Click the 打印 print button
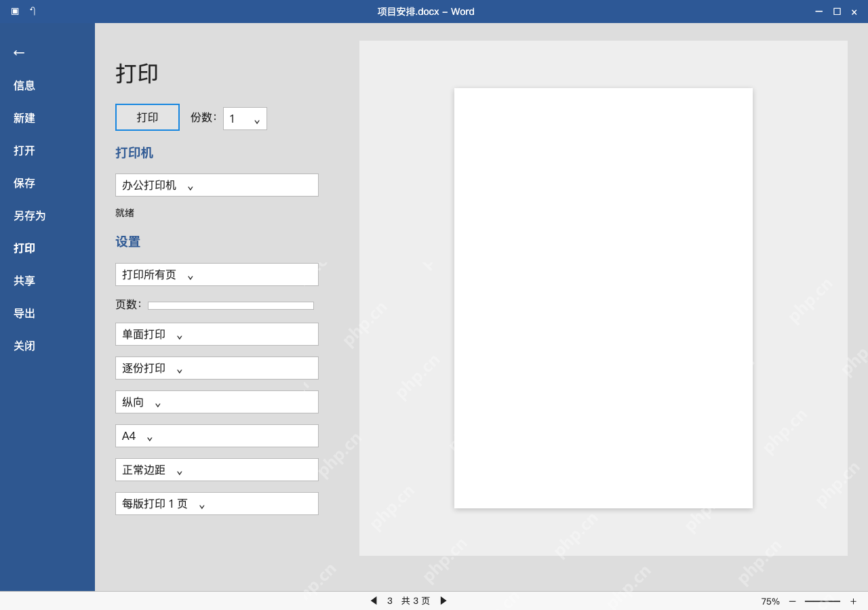The width and height of the screenshot is (868, 610). [x=147, y=117]
